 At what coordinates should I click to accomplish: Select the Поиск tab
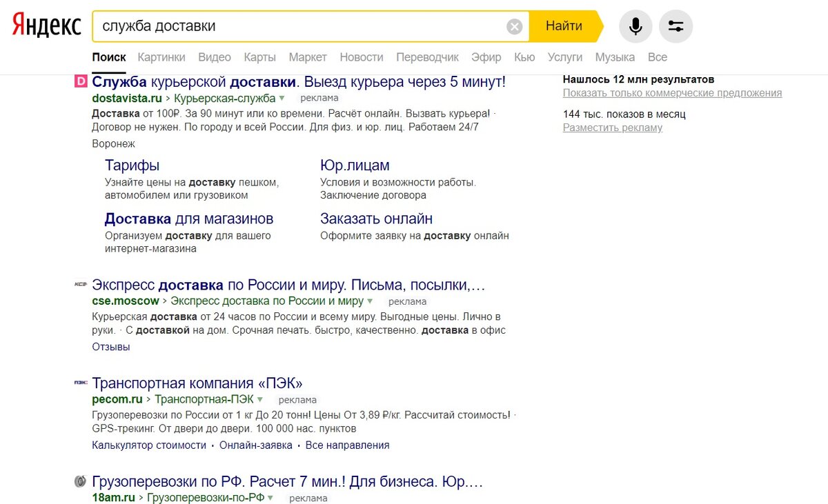tap(109, 57)
